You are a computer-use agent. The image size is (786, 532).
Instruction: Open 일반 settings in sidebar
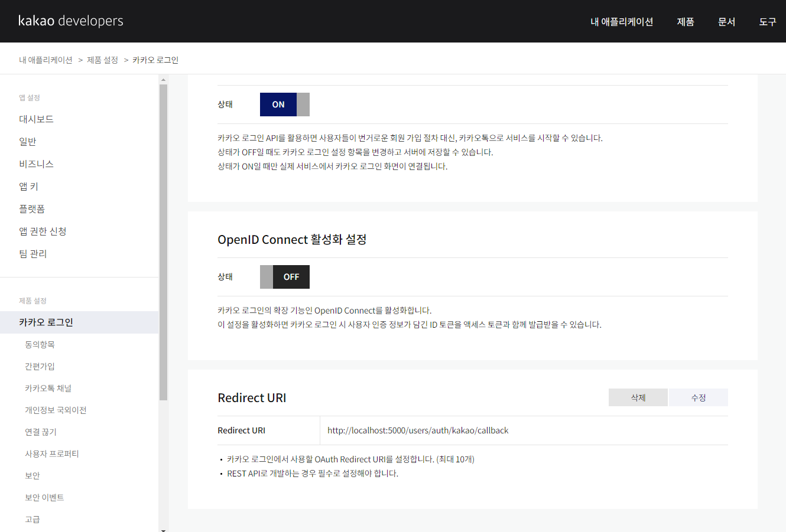[x=28, y=142]
